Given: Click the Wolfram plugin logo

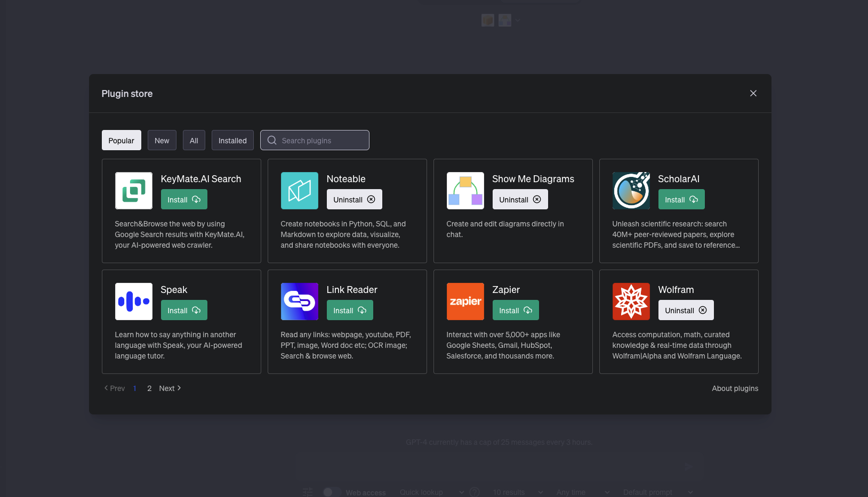Looking at the screenshot, I should pyautogui.click(x=631, y=302).
